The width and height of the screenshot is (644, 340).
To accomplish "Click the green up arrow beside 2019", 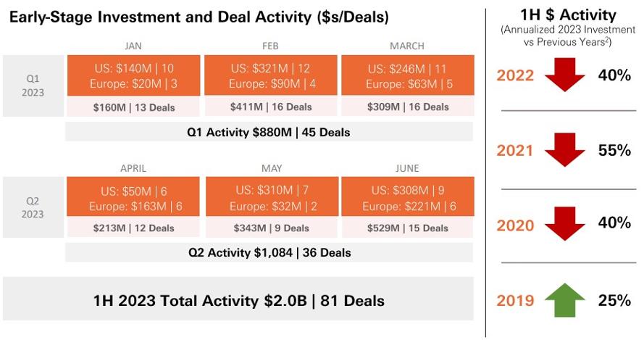I will pyautogui.click(x=565, y=300).
